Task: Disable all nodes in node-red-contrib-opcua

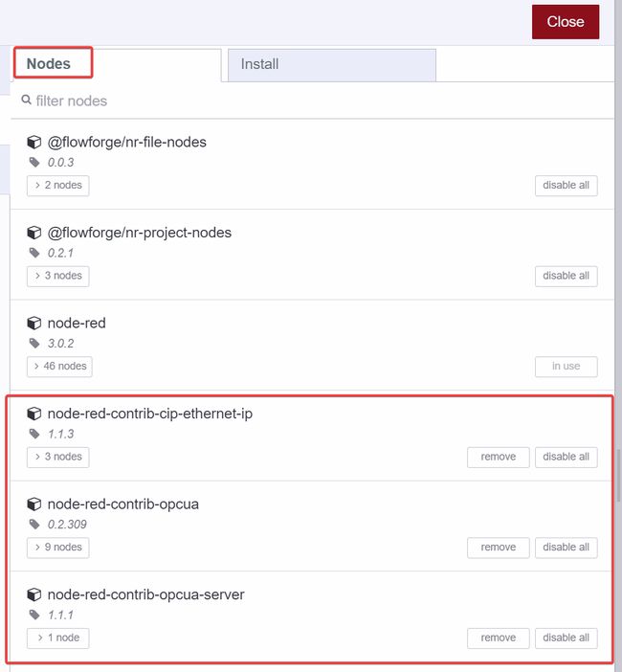Action: (x=566, y=548)
